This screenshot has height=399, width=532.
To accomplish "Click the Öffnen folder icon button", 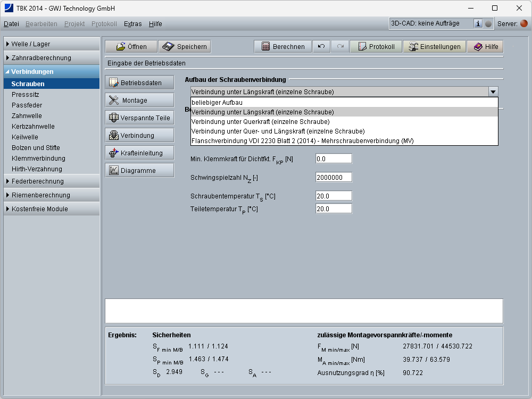I will tap(131, 47).
